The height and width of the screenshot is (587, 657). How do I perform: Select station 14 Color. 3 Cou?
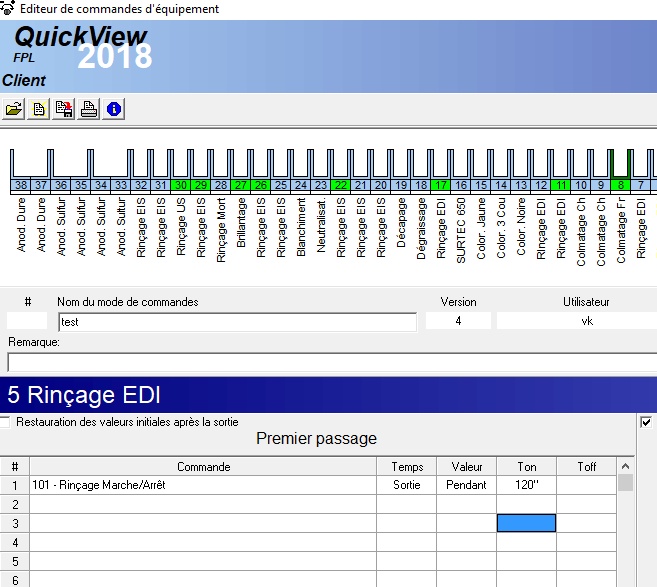coord(501,185)
